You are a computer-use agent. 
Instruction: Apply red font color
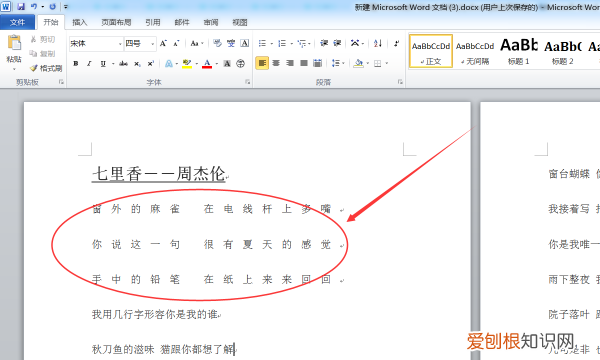click(207, 64)
